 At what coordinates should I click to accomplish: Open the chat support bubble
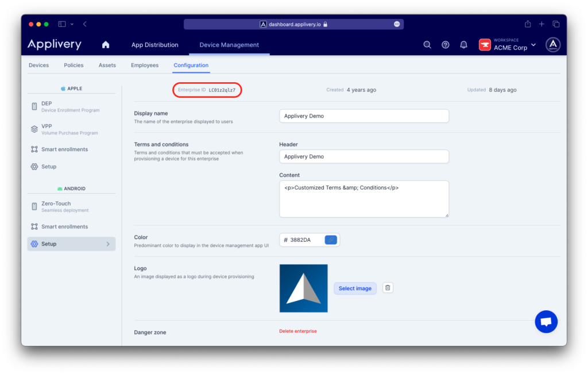click(546, 322)
